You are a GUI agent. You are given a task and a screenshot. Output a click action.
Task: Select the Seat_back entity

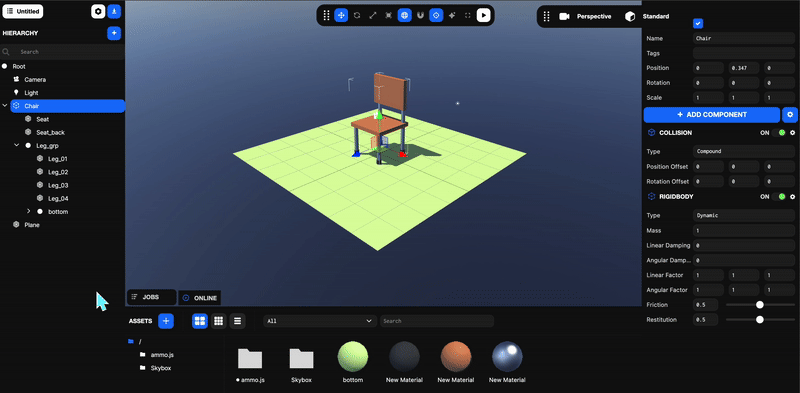click(x=50, y=132)
